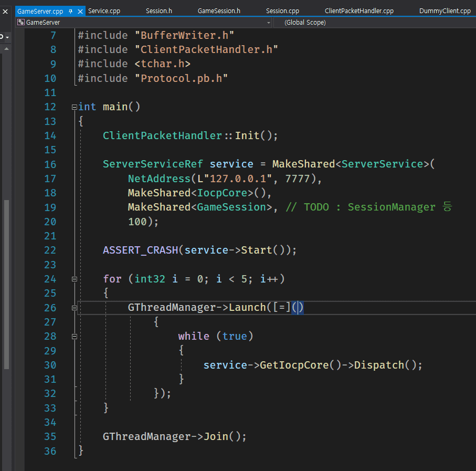Collapse the while (true) block
The width and height of the screenshot is (476, 471).
click(x=74, y=336)
